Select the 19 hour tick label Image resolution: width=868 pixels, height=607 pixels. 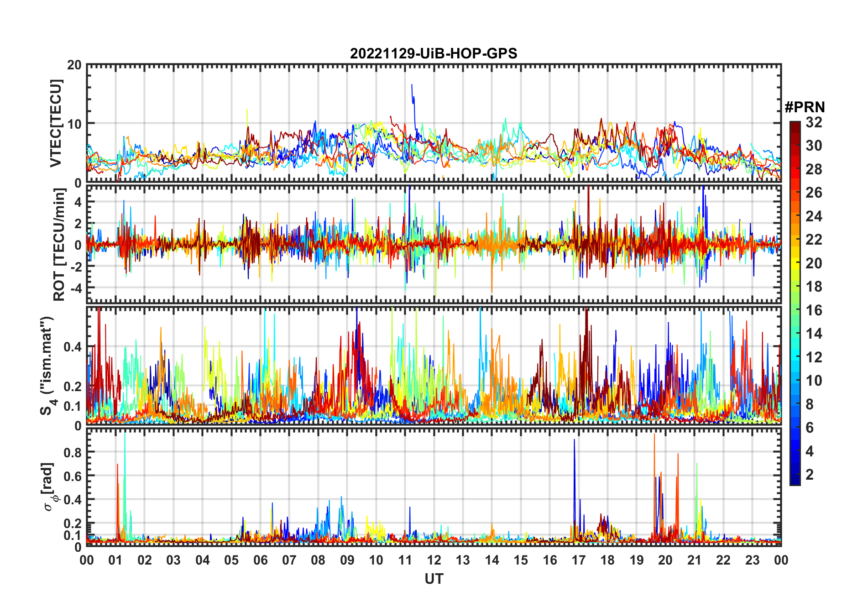point(637,560)
